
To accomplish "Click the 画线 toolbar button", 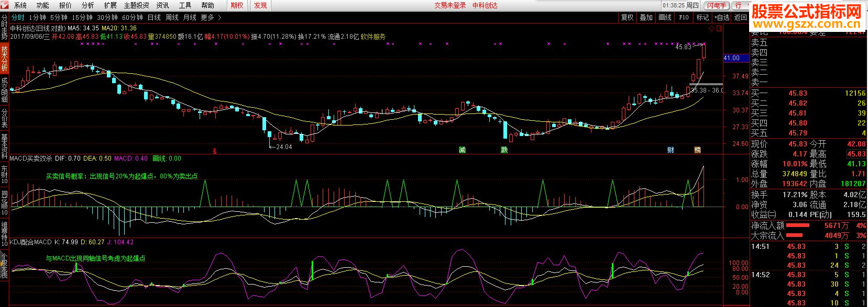I will click(x=665, y=17).
